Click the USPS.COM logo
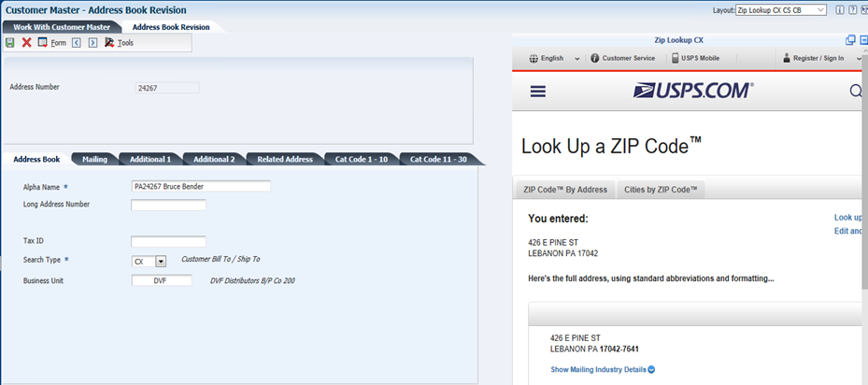868x385 pixels. coord(693,91)
